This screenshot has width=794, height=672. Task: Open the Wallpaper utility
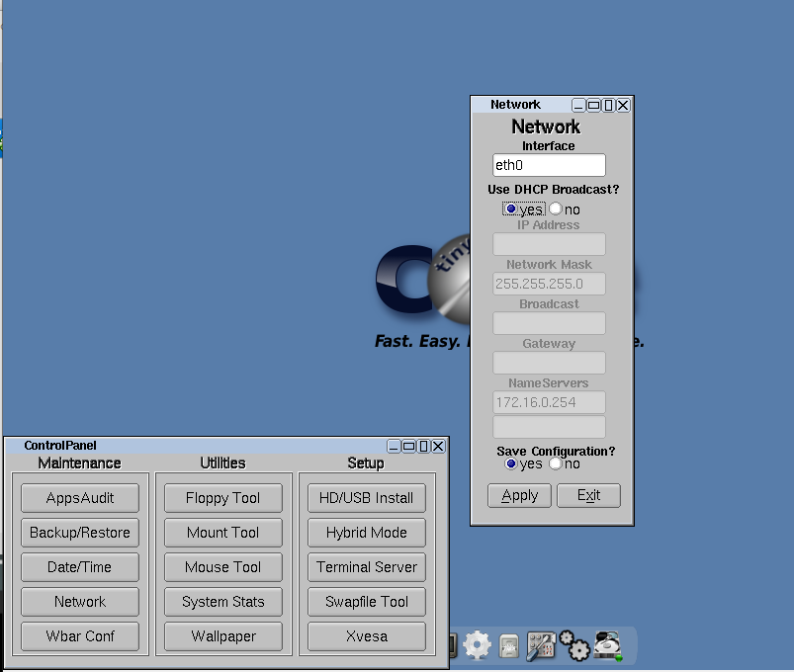coord(222,636)
